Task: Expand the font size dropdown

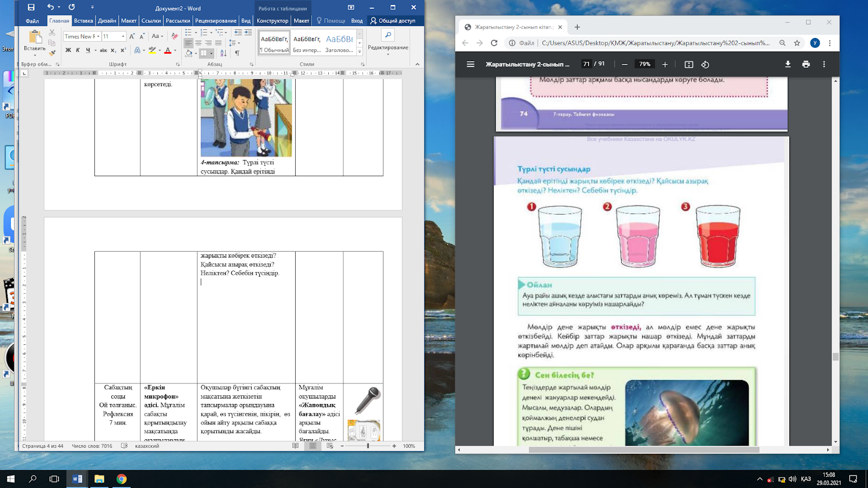Action: tap(123, 36)
